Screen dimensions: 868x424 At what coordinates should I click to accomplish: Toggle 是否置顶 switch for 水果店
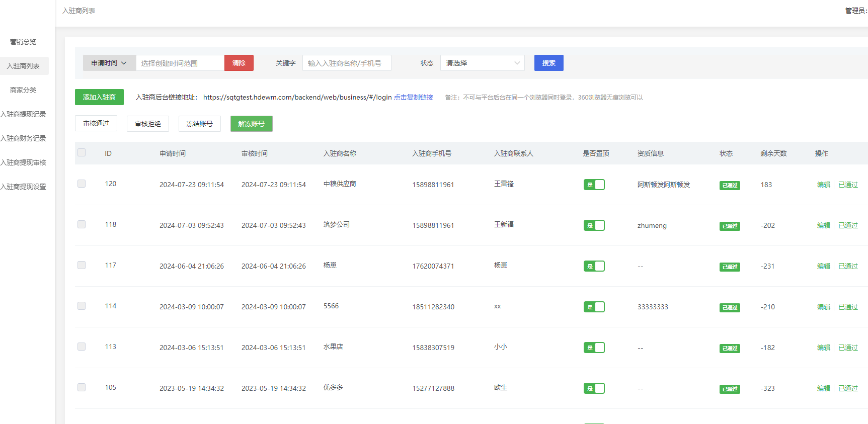click(x=594, y=348)
